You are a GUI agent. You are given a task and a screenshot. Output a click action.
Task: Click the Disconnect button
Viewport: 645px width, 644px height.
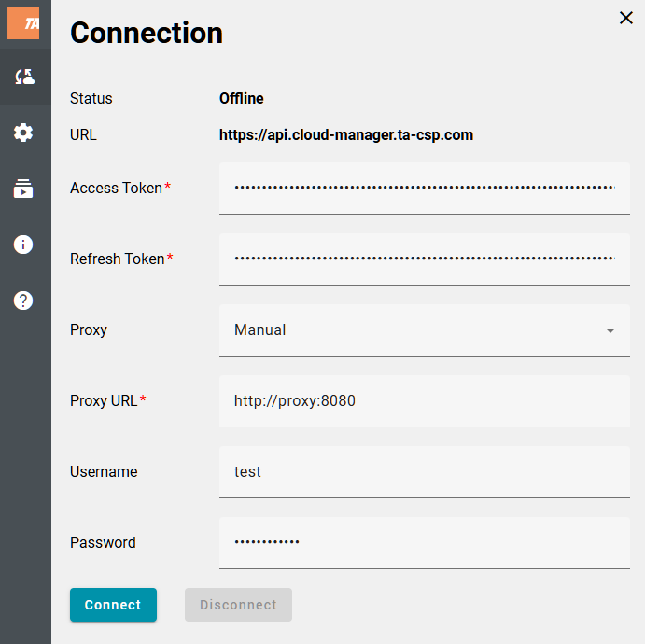pyautogui.click(x=238, y=605)
